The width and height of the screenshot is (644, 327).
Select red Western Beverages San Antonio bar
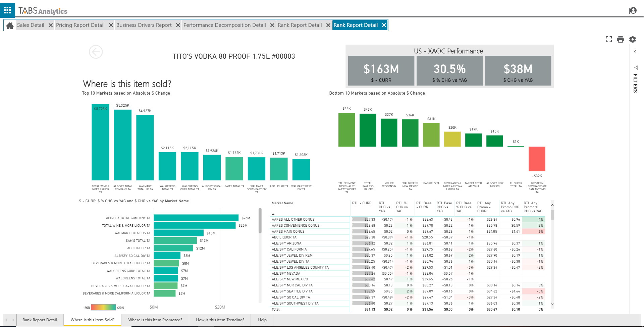tap(537, 159)
